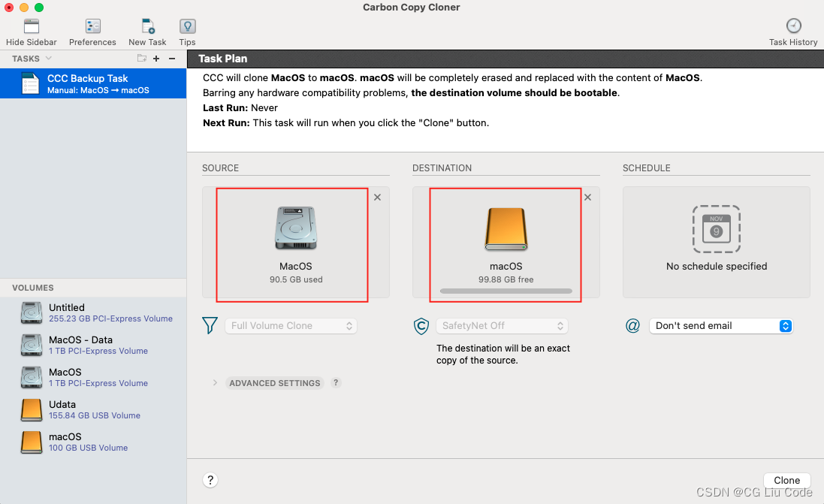The image size is (824, 504).
Task: Click the Hide Sidebar toolbar icon
Action: pyautogui.click(x=32, y=26)
